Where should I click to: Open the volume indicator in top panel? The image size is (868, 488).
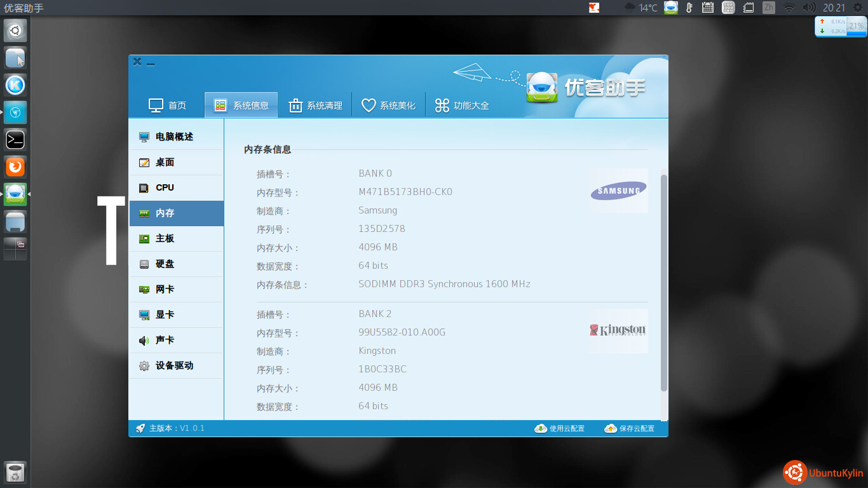(808, 8)
